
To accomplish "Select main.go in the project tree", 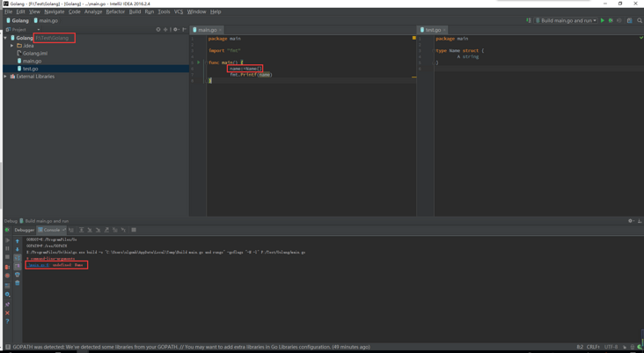I will pyautogui.click(x=32, y=61).
